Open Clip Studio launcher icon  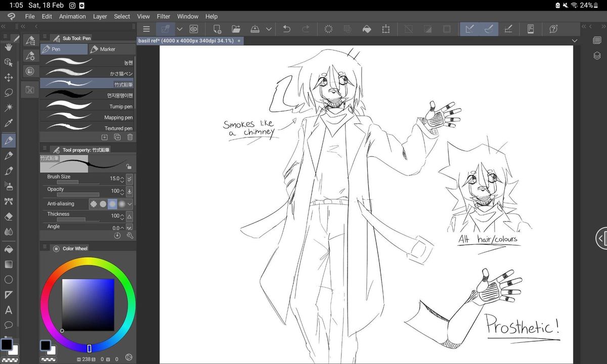(x=11, y=16)
